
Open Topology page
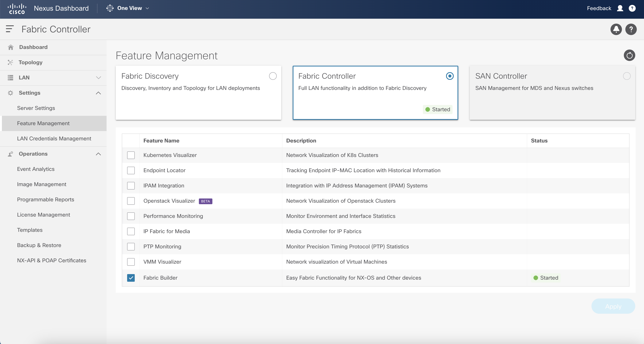coord(30,62)
